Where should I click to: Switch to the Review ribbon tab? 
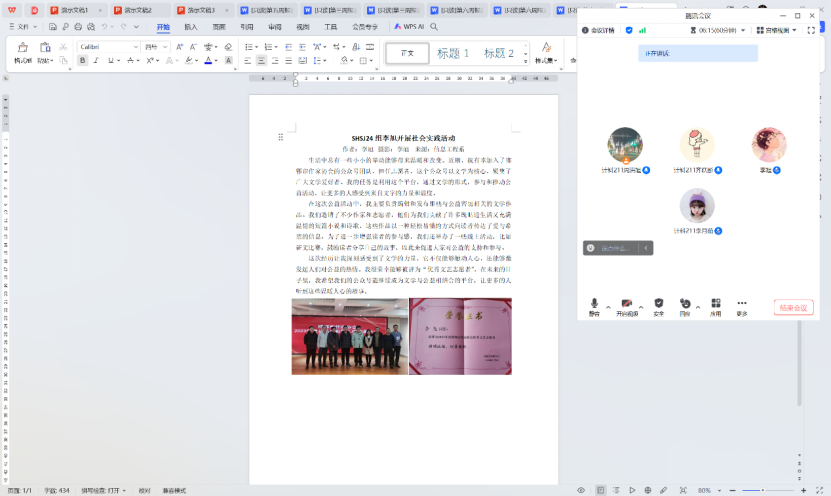point(274,27)
